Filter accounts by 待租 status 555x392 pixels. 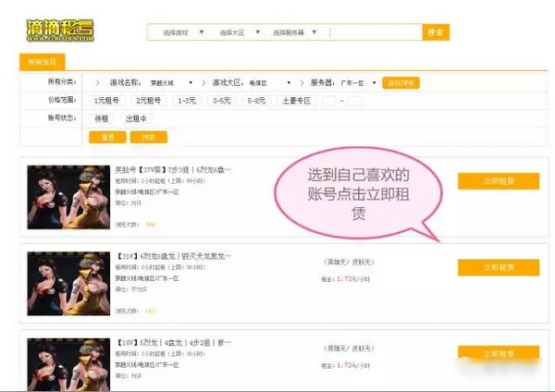pyautogui.click(x=102, y=119)
